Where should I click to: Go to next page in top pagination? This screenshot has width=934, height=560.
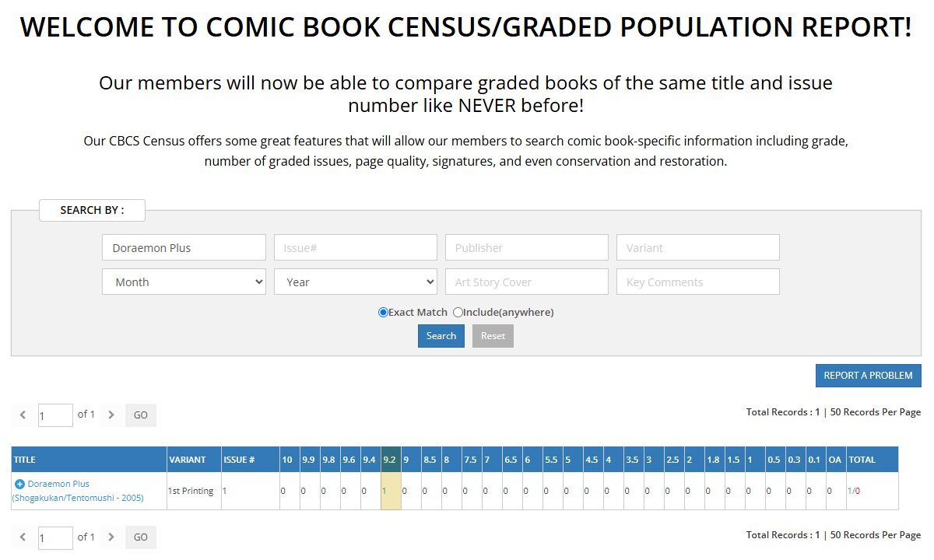(x=111, y=415)
